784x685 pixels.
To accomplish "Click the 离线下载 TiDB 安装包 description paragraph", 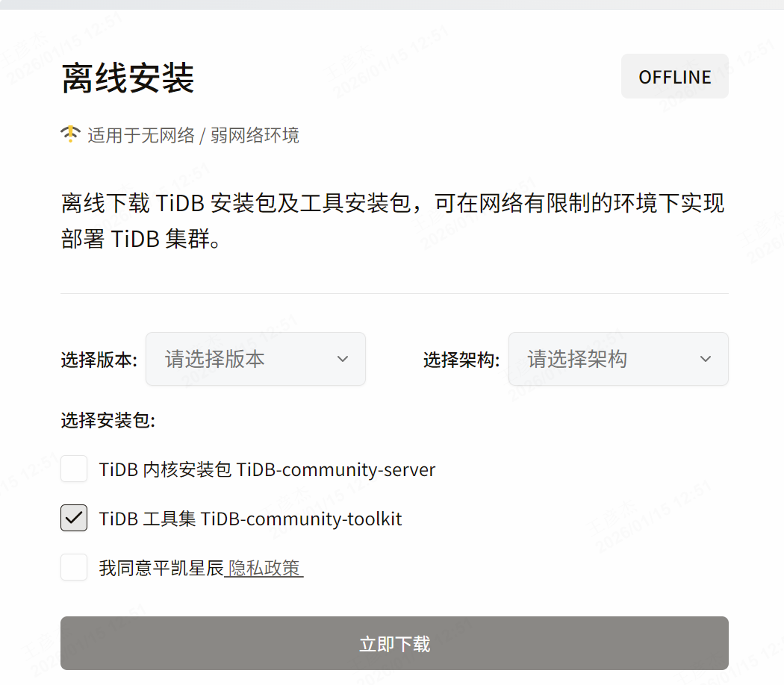I will (393, 222).
